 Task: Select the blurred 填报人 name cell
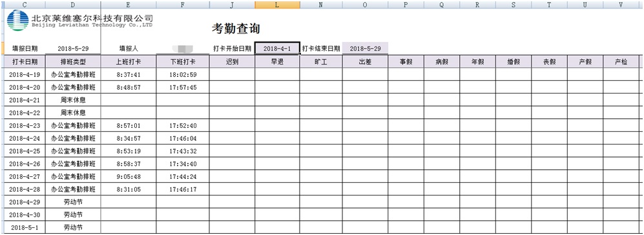[183, 48]
